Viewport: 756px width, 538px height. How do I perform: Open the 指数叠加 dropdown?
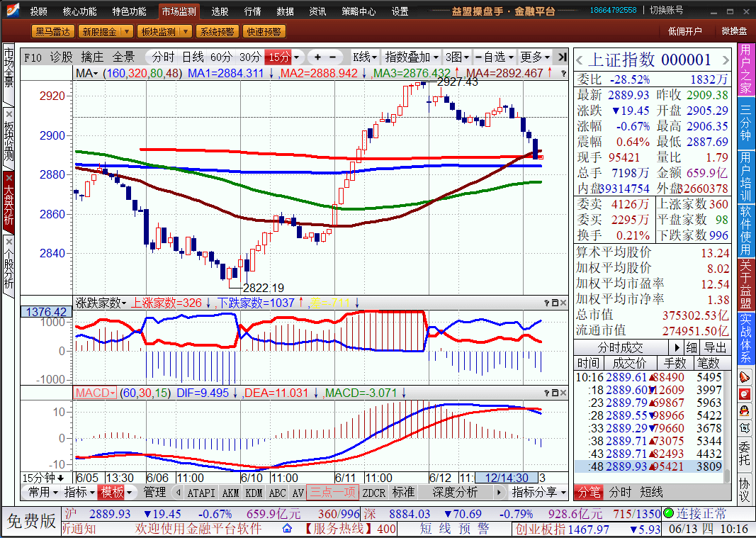click(x=411, y=57)
